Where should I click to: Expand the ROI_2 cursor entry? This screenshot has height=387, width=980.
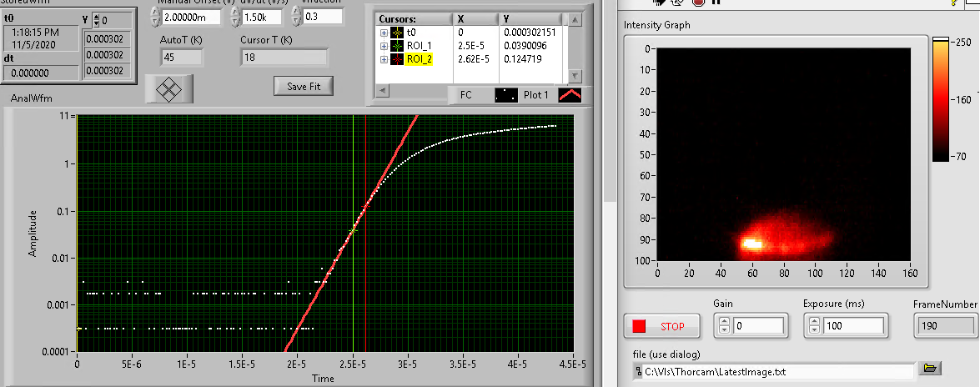pos(384,59)
